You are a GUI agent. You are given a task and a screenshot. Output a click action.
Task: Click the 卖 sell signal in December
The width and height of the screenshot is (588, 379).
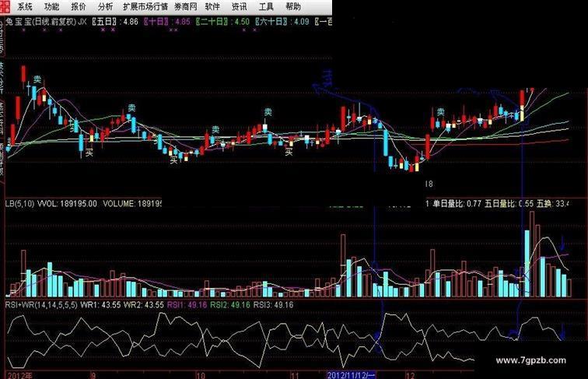441,111
